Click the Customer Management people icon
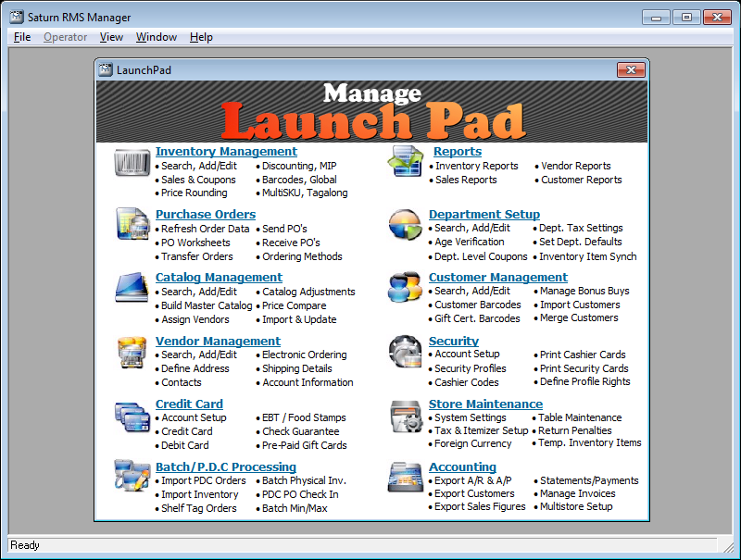 (405, 287)
